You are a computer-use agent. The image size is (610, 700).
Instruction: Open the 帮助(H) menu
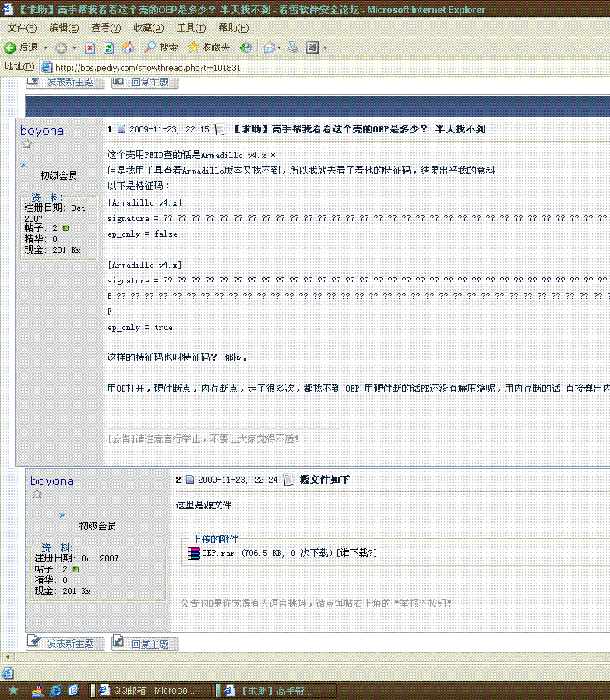tap(234, 28)
